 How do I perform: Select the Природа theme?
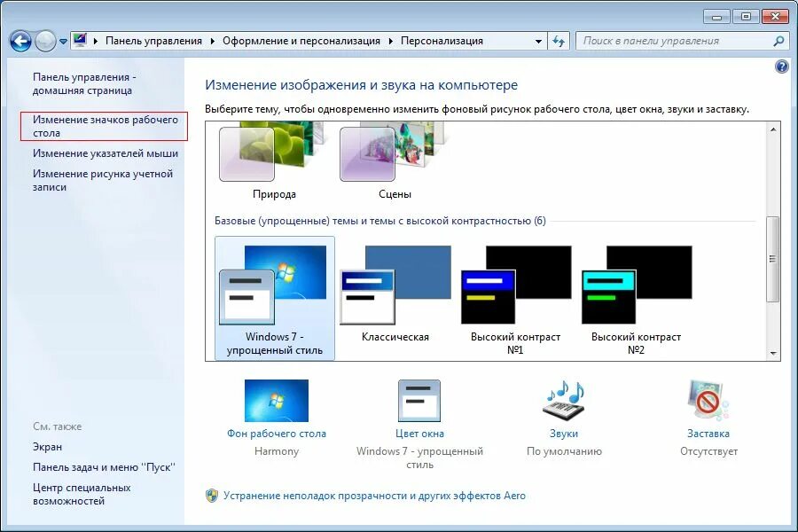274,161
